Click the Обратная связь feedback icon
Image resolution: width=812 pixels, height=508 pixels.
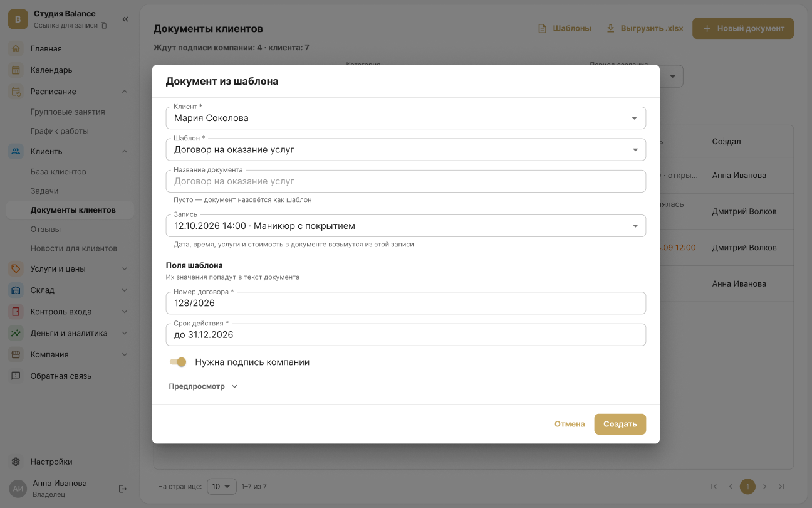(x=16, y=376)
